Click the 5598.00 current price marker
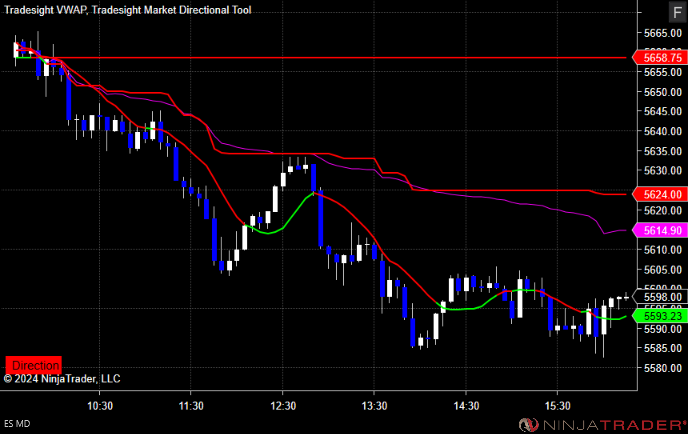The image size is (688, 434). (x=660, y=297)
